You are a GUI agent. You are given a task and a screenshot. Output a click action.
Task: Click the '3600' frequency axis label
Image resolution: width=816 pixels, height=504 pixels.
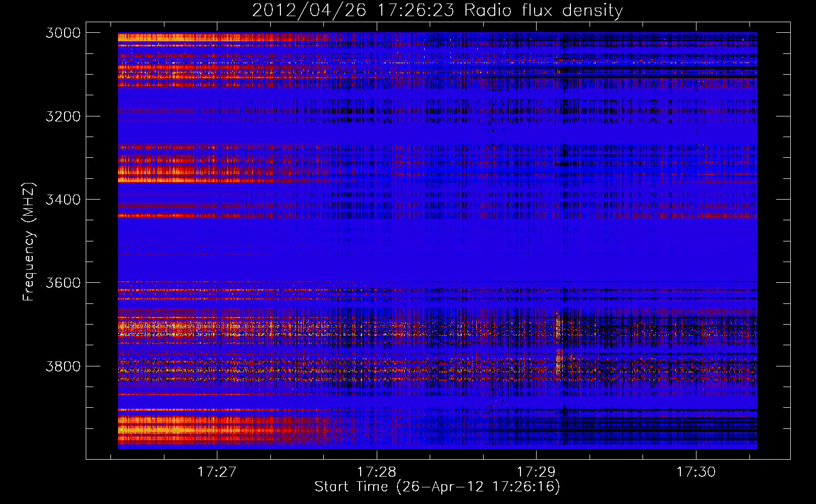point(63,283)
